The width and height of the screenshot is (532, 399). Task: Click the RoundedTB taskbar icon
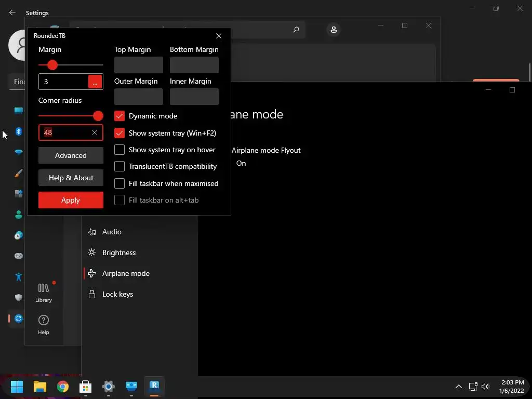[154, 385]
